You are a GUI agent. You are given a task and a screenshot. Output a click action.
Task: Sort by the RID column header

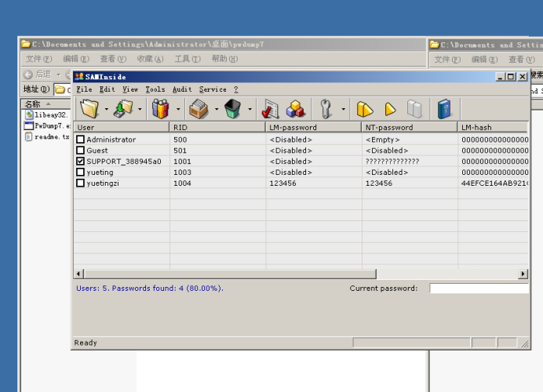pos(217,127)
